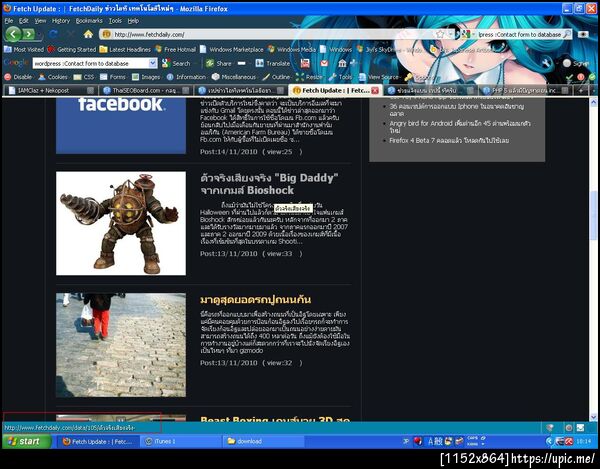Image resolution: width=600 pixels, height=469 pixels.
Task: Open the Outline menu in Web Developer toolbar
Action: tap(276, 77)
